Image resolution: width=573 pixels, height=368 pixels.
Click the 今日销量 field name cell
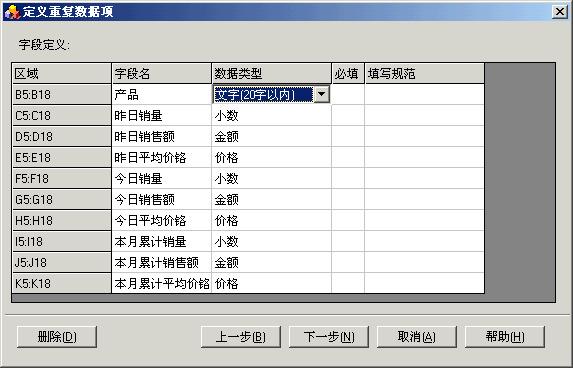162,178
